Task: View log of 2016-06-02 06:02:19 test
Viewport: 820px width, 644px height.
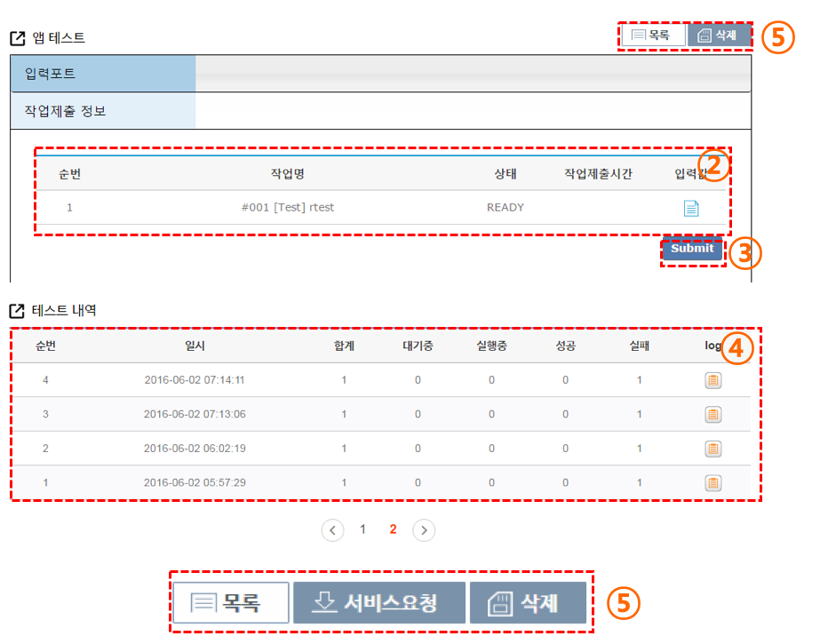Action: tap(713, 449)
